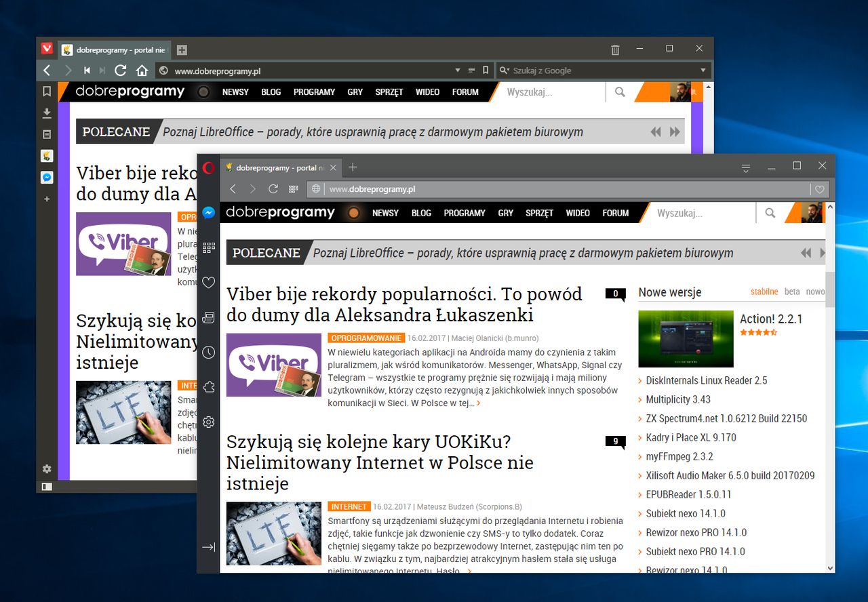Image resolution: width=868 pixels, height=602 pixels.
Task: Show site info globe in Vivaldi address bar
Action: [x=163, y=71]
